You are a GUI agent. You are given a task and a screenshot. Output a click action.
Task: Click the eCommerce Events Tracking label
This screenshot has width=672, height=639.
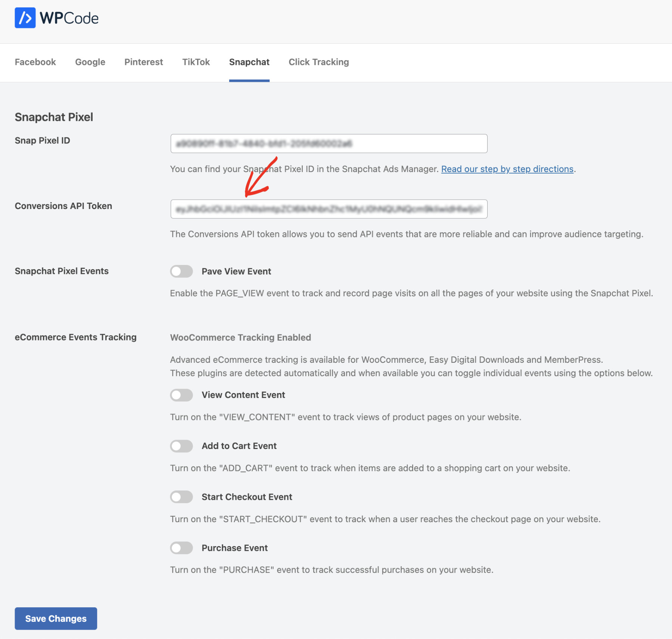click(76, 337)
